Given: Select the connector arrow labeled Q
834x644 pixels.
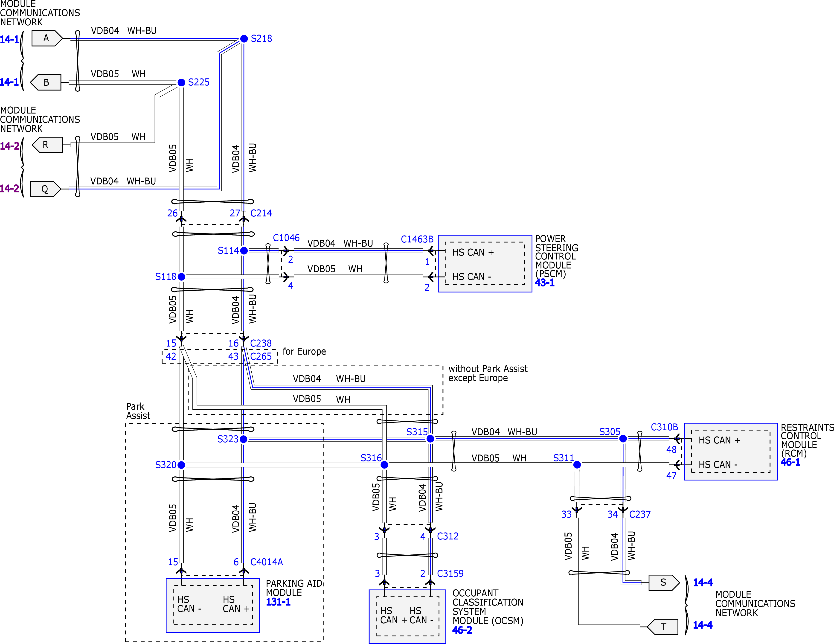Looking at the screenshot, I should pos(45,189).
